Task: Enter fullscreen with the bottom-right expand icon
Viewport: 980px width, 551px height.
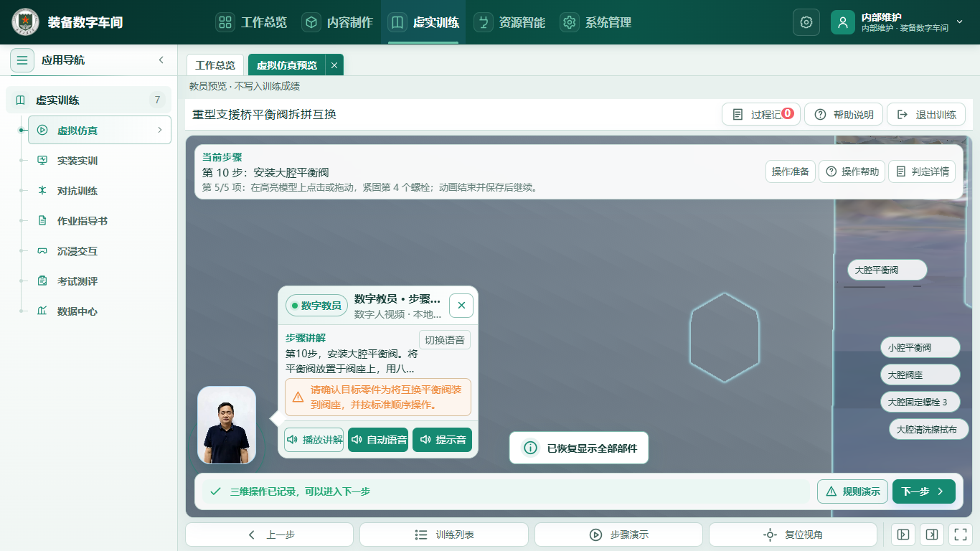Action: point(959,534)
